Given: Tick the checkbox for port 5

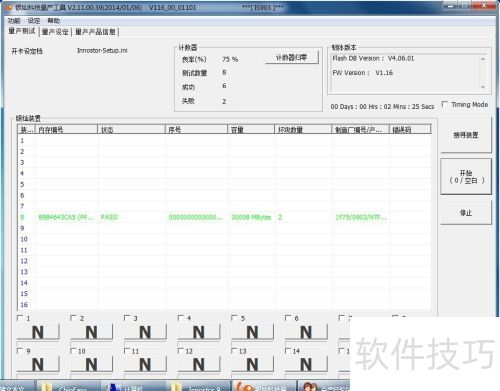Looking at the screenshot, I should [x=234, y=318].
